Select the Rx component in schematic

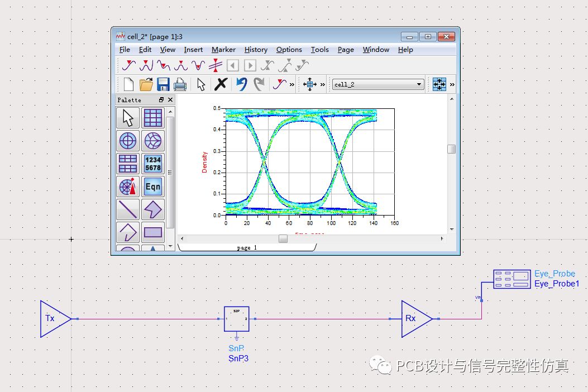click(x=417, y=319)
